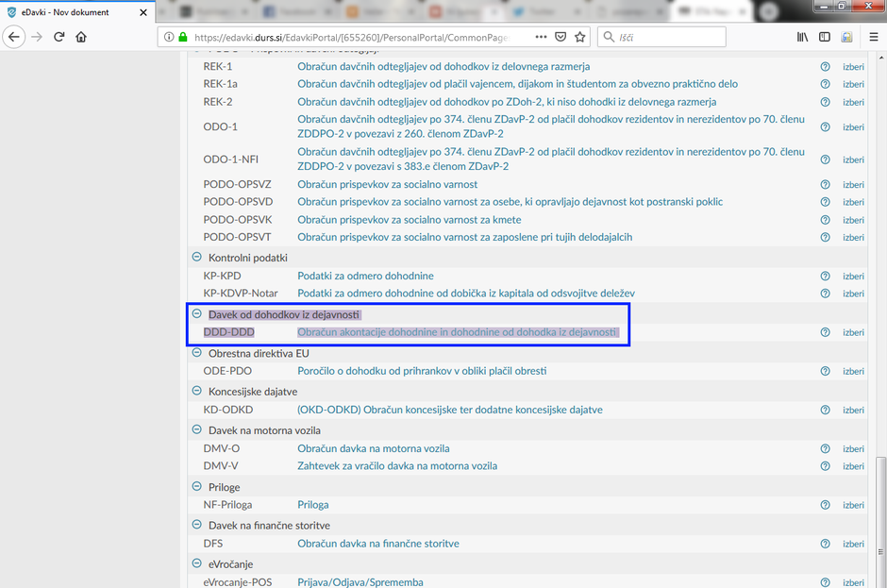Open page actions three-dot menu
Screen dimensions: 887x588
pyautogui.click(x=541, y=37)
